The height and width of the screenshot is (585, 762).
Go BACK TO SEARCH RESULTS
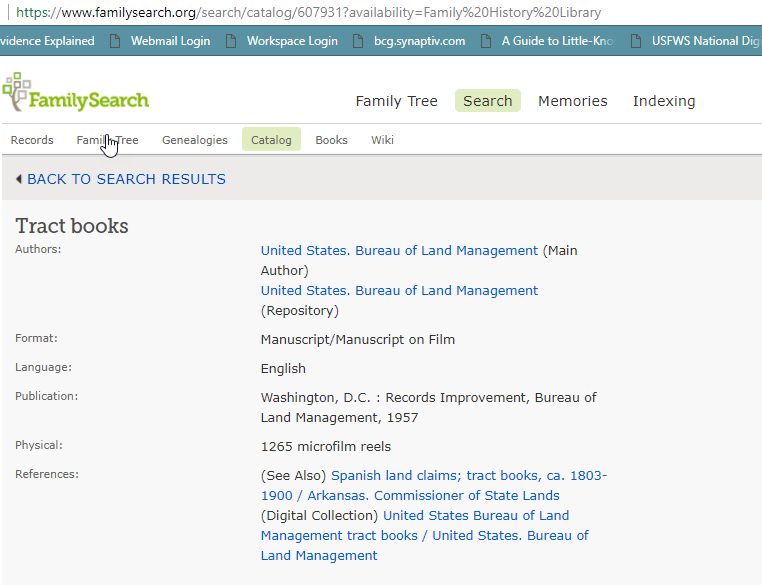pyautogui.click(x=126, y=179)
